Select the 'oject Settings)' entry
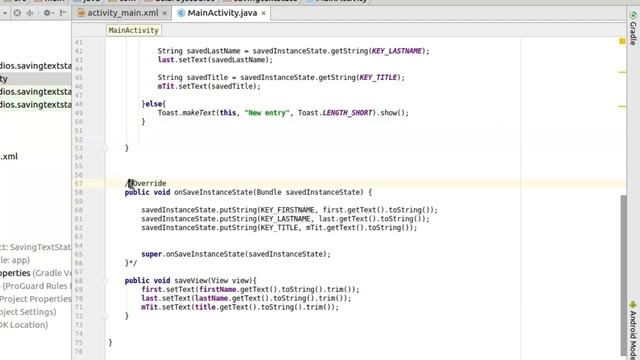This screenshot has width=640, height=360. tap(28, 312)
